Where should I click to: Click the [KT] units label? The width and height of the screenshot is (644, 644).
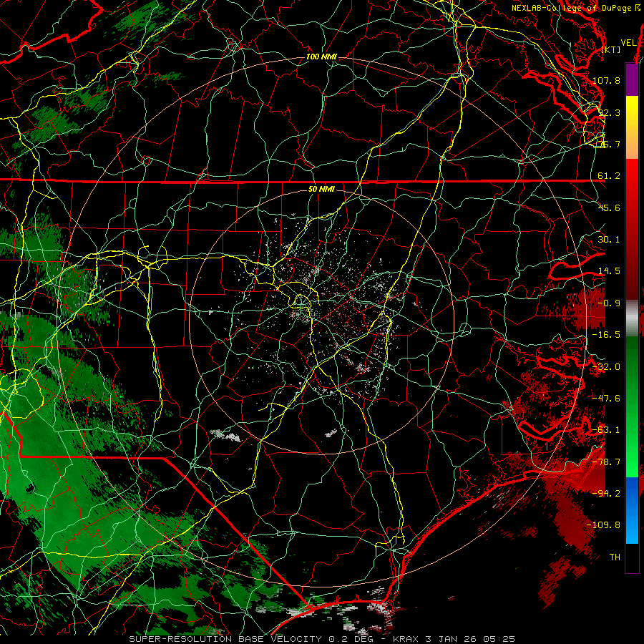[611, 49]
